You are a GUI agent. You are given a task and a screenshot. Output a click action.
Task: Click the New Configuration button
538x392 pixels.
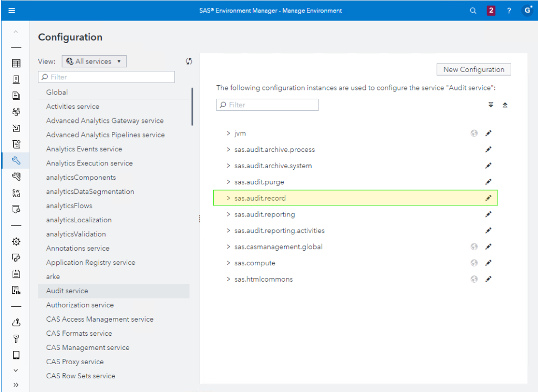[x=473, y=69]
